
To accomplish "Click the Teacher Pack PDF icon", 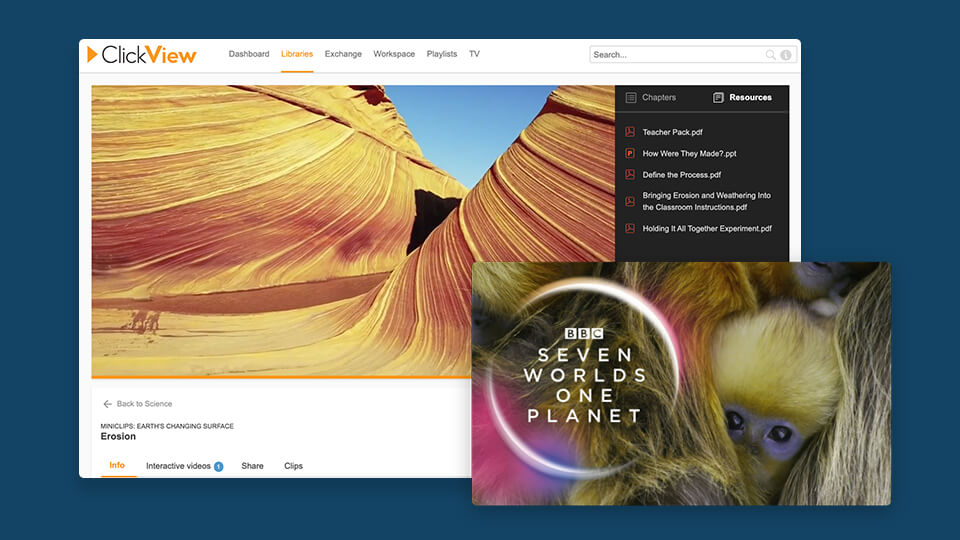I will pyautogui.click(x=630, y=132).
